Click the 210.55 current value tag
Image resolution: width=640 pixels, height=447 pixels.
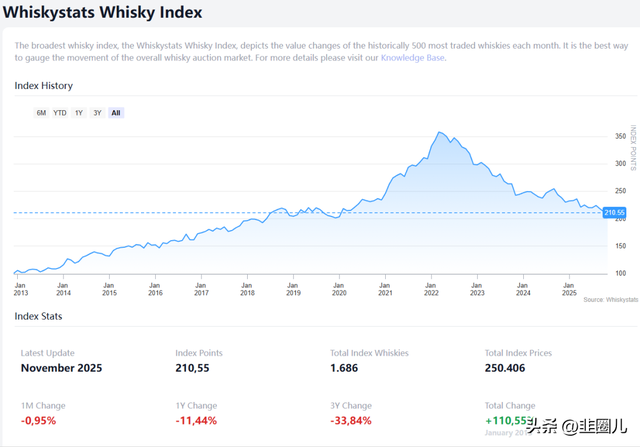(x=614, y=212)
